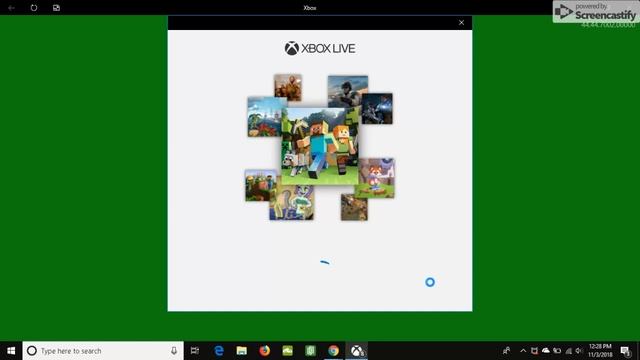The height and width of the screenshot is (360, 640).
Task: Open the volume speaker tray icon
Action: 579,351
